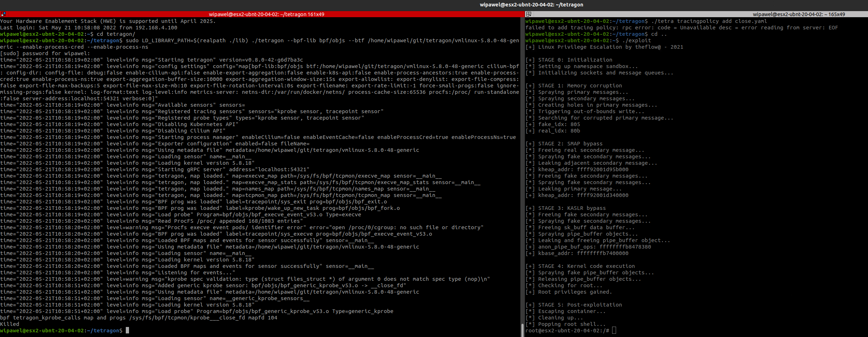
Task: Click './tetra tracingpolicy add close.yaml' command
Action: tap(709, 21)
